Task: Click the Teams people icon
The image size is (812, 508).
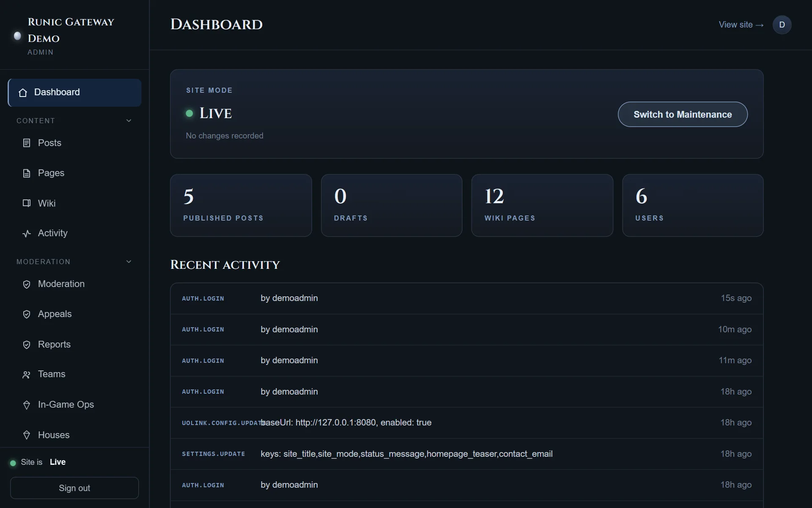Action: pos(27,375)
